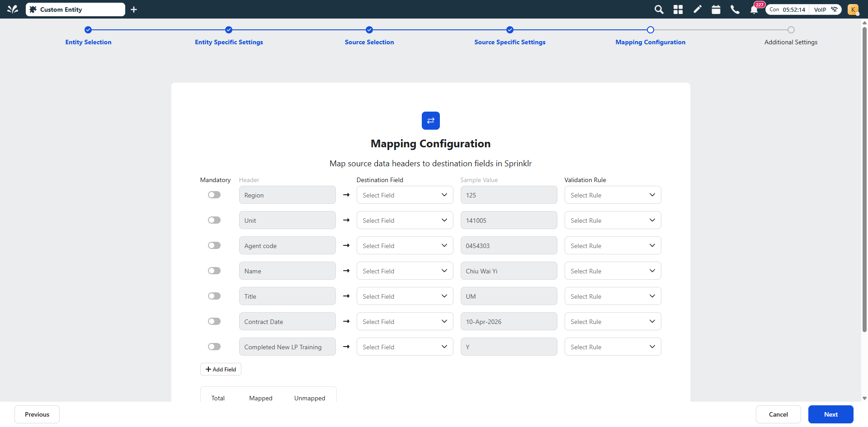
Task: Click the Cancel button
Action: [778, 414]
